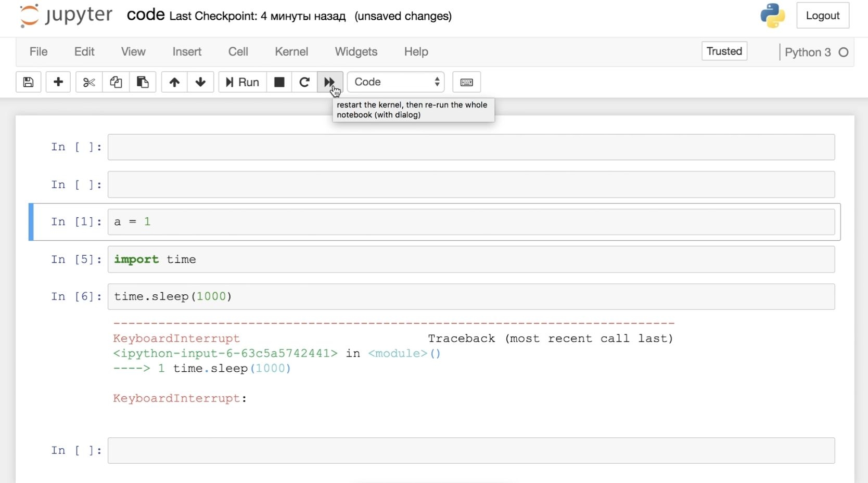Screen dimensions: 868x483
Task: Open the command palette keyboard icon
Action: point(467,82)
